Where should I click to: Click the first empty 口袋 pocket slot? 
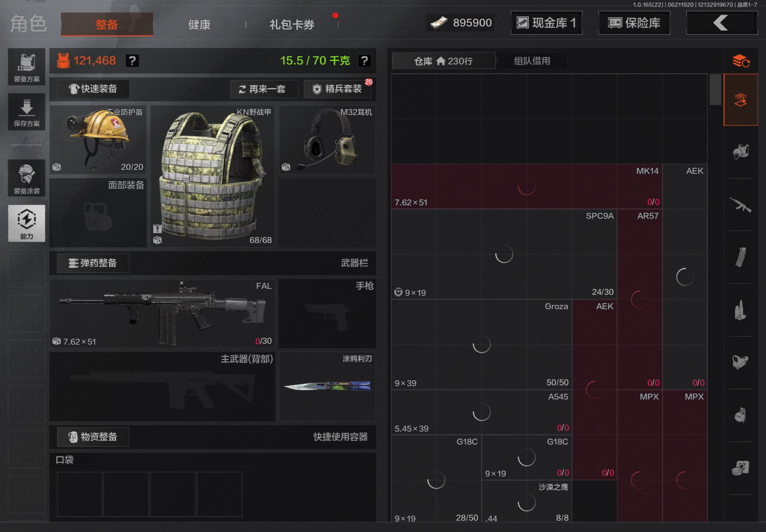(x=80, y=494)
